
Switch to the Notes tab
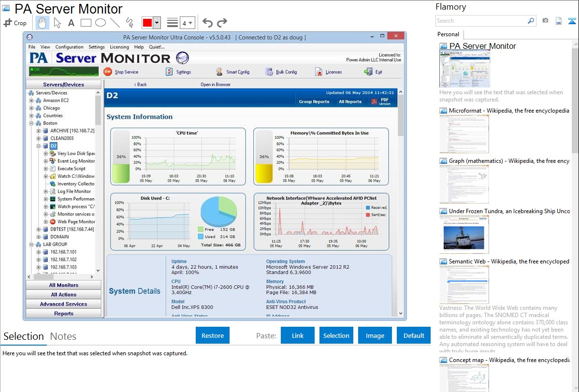(x=63, y=336)
